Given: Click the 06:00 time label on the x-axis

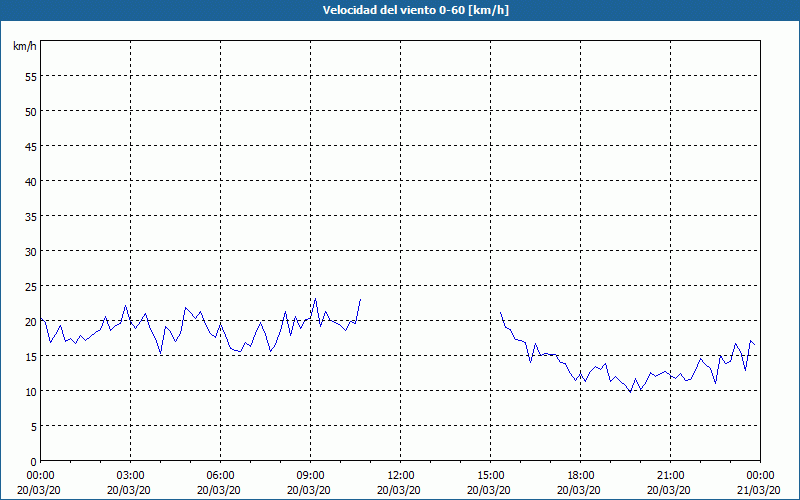Looking at the screenshot, I should (220, 476).
